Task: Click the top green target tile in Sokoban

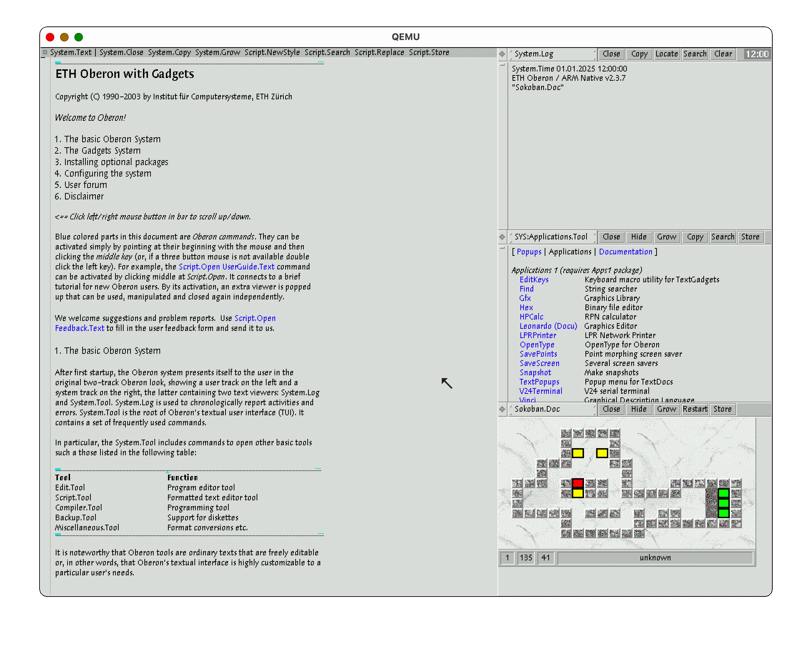Action: (723, 493)
